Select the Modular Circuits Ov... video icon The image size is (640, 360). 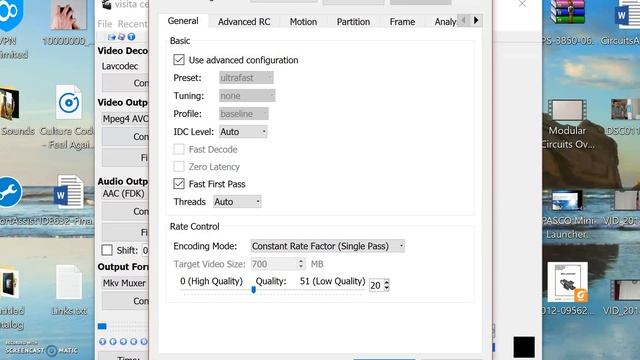pos(567,110)
